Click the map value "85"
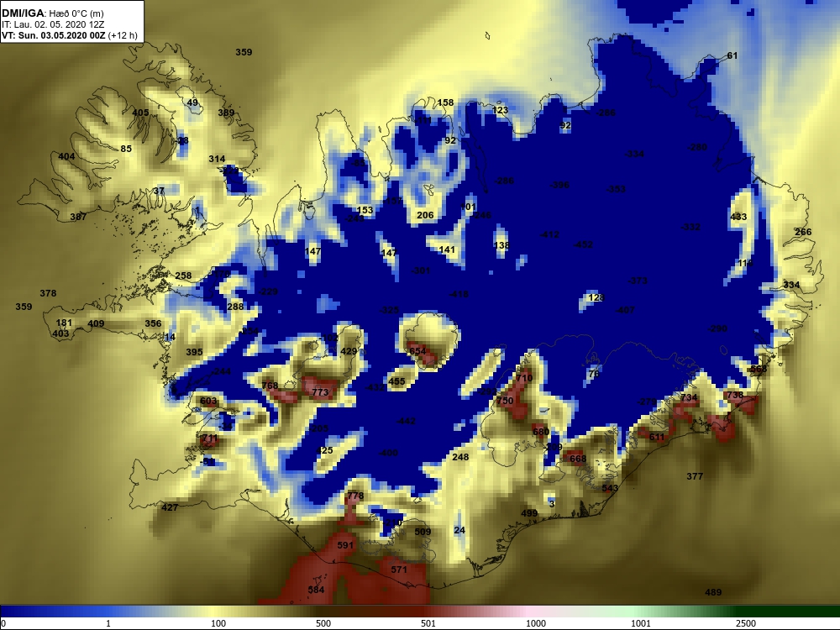Viewport: 840px width, 630px height. click(x=126, y=149)
